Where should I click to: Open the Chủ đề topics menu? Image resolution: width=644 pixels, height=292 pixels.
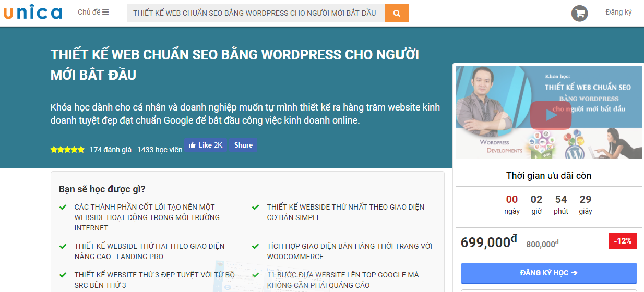pyautogui.click(x=93, y=12)
